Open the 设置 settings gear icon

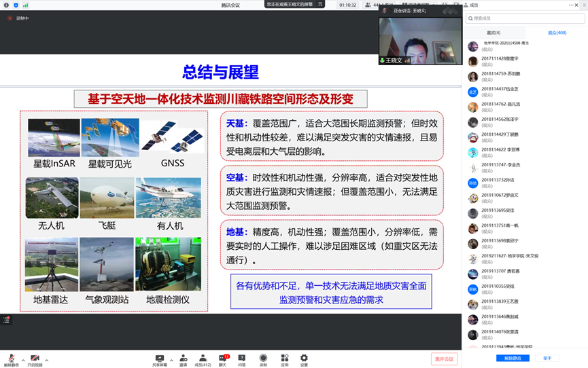click(x=304, y=359)
